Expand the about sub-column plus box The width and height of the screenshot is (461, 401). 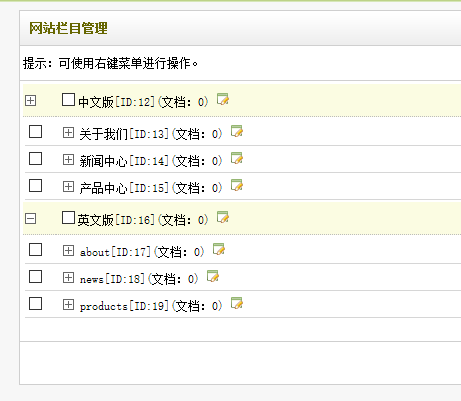click(x=68, y=250)
